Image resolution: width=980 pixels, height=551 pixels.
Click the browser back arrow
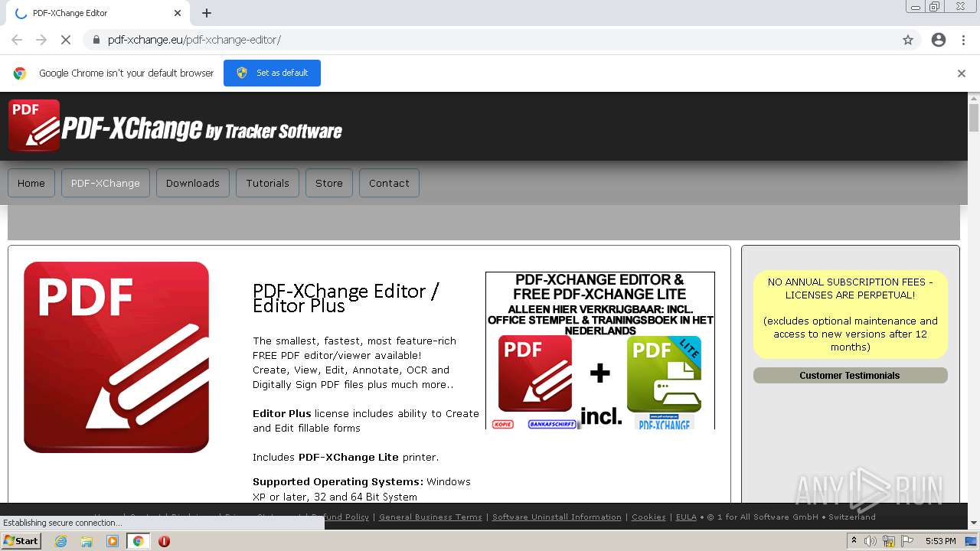click(x=17, y=40)
